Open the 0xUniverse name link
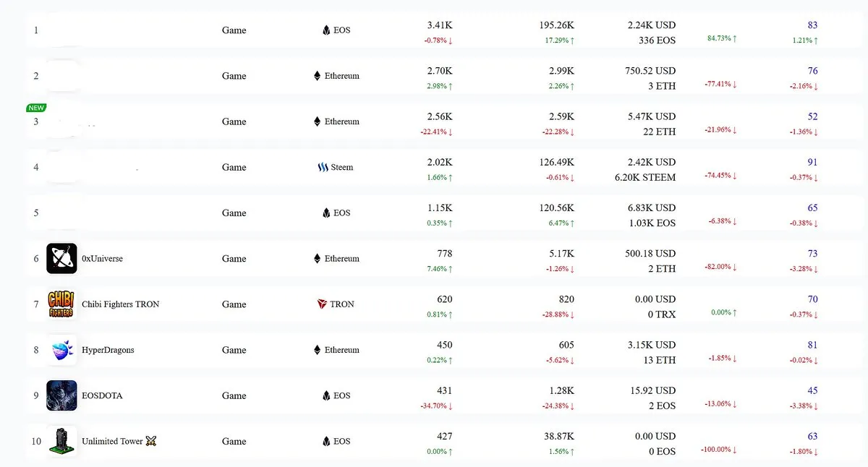The width and height of the screenshot is (868, 467). (x=102, y=259)
